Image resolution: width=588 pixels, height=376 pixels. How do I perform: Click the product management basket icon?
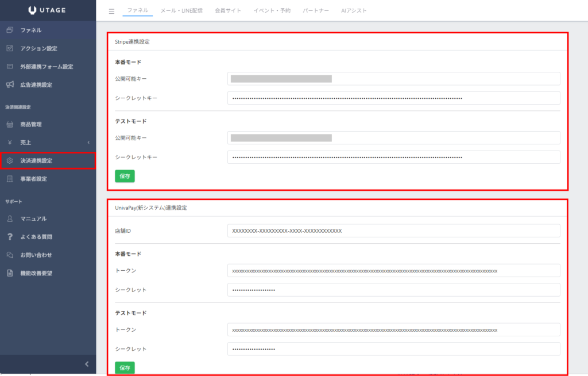coord(10,124)
